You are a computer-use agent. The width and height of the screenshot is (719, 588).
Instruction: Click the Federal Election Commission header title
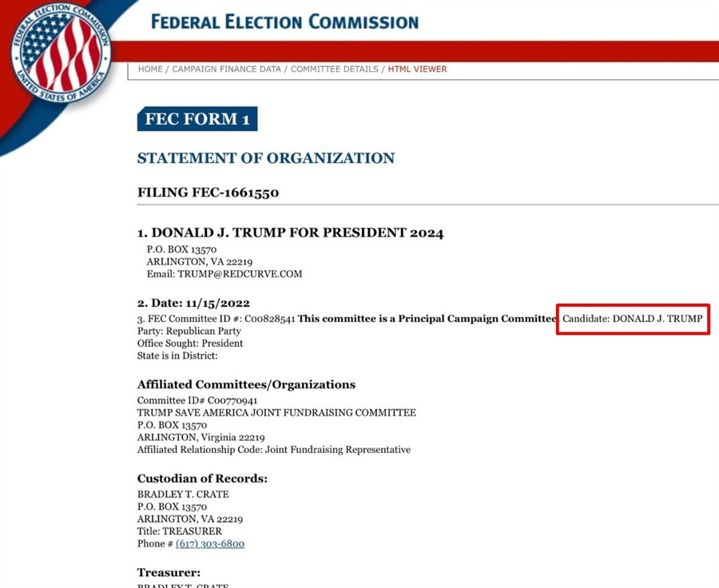tap(284, 22)
